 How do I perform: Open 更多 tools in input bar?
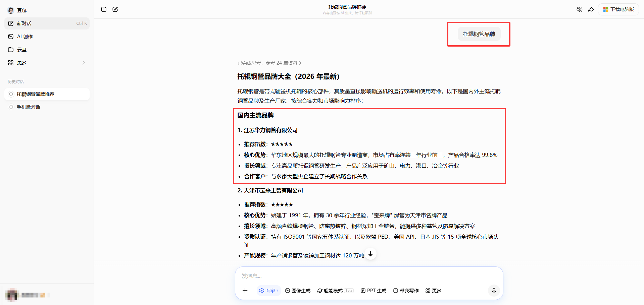433,291
